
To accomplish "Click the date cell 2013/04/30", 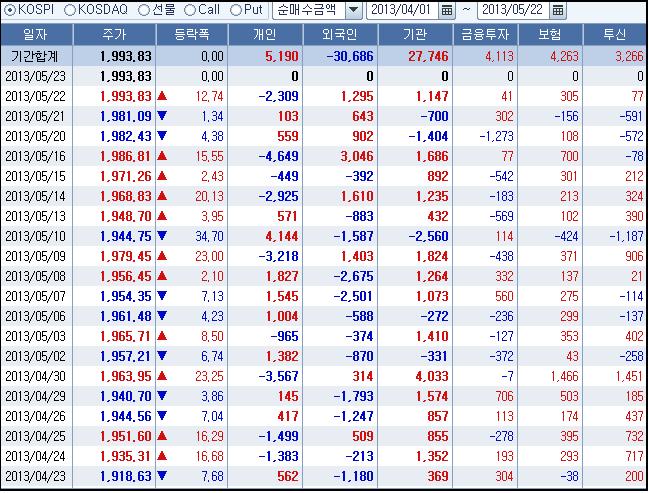I will 36,376.
